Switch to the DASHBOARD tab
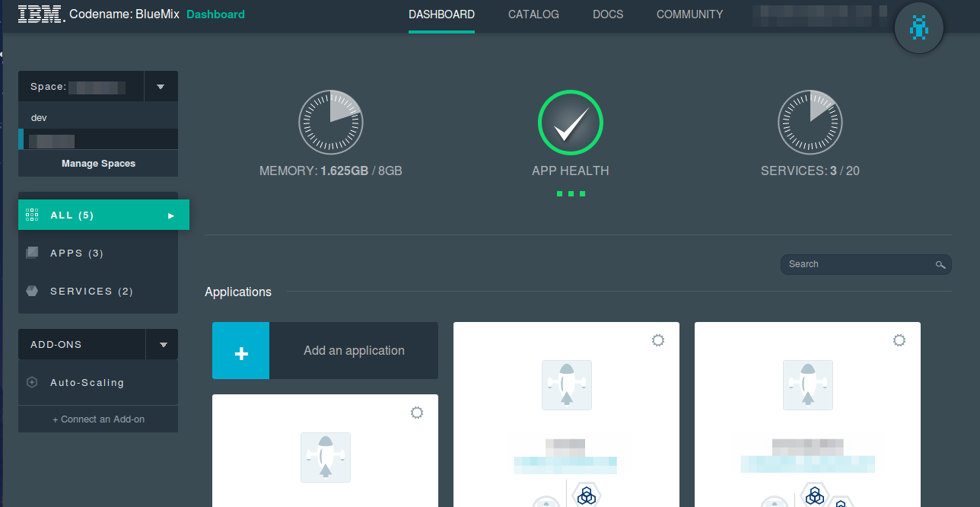 [x=441, y=14]
